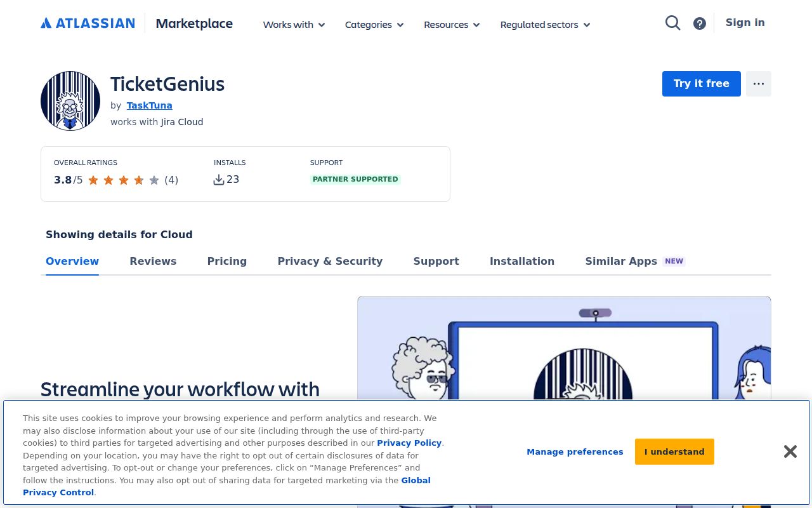Click Showing details for Cloud text
Screen dimensions: 812x508
pos(119,234)
